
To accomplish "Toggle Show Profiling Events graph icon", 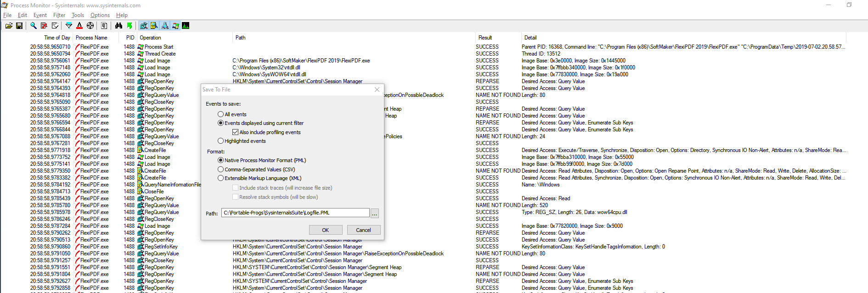I will 186,26.
